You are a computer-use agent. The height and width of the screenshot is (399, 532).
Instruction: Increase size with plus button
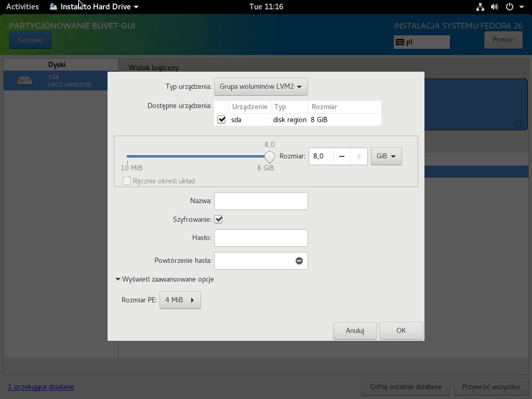pos(359,156)
